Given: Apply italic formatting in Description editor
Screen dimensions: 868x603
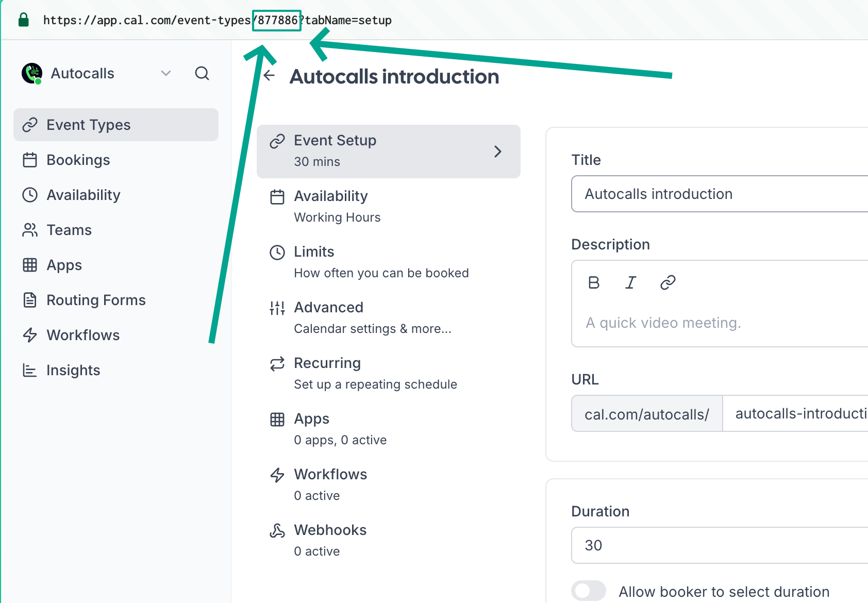Looking at the screenshot, I should pyautogui.click(x=630, y=282).
